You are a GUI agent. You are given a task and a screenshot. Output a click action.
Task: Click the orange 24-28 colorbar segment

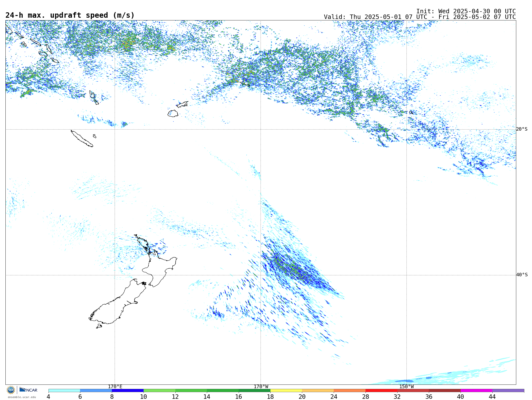350,390
